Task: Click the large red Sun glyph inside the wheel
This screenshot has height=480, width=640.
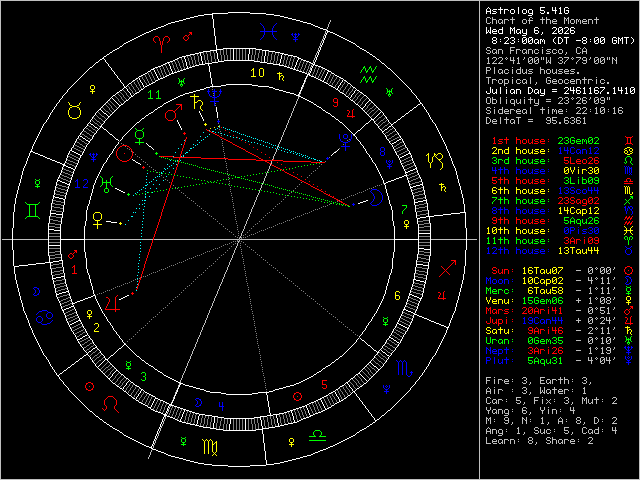Action: (x=124, y=154)
